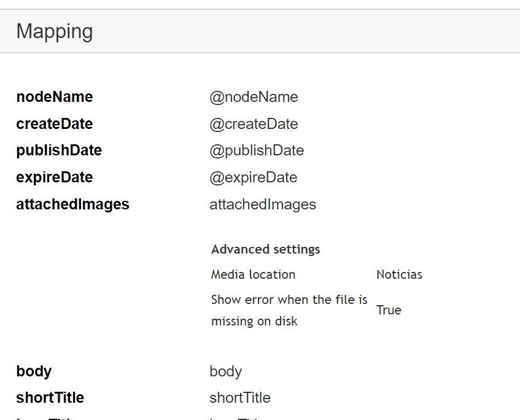Viewport: 520px width, 420px height.
Task: Select the nodeName field label
Action: pos(55,97)
